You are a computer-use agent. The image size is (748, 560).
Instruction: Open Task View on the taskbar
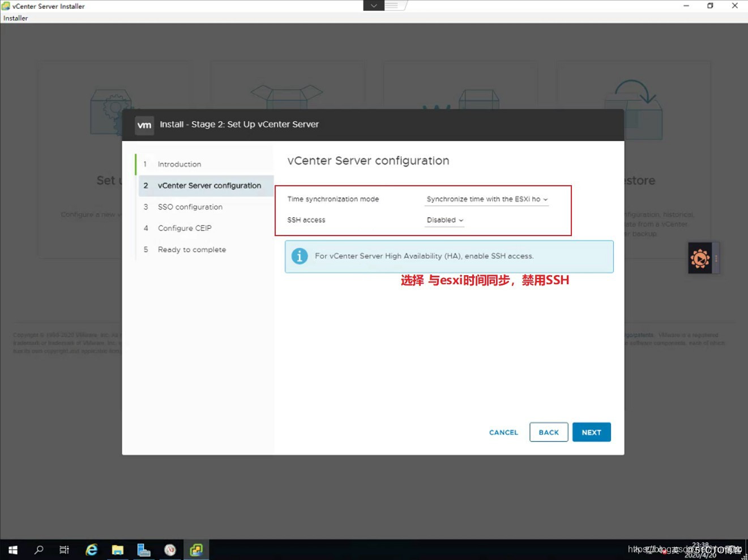tap(65, 549)
